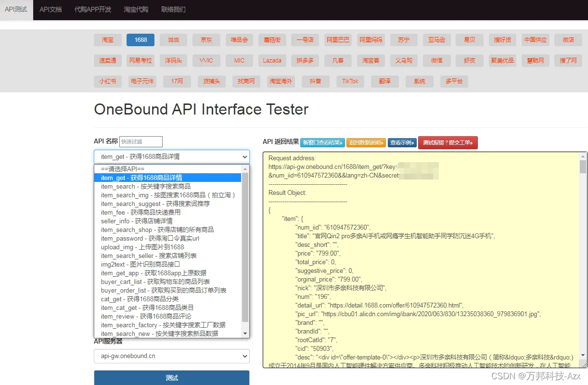Select the 虾皮 platform button
The height and width of the screenshot is (385, 588).
pyautogui.click(x=470, y=61)
